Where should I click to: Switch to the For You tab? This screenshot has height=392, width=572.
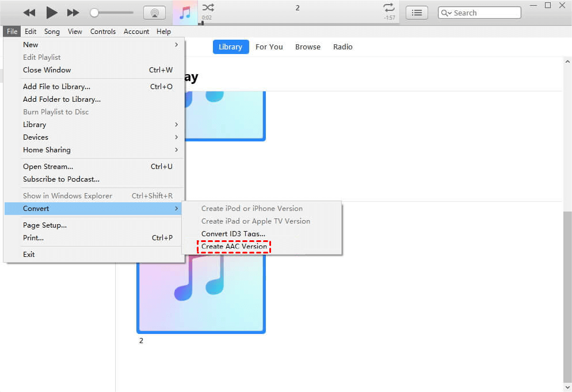coord(269,47)
